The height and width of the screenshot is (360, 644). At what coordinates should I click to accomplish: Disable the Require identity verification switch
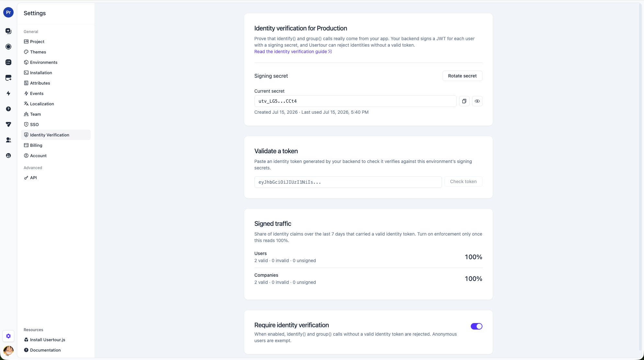(x=476, y=326)
